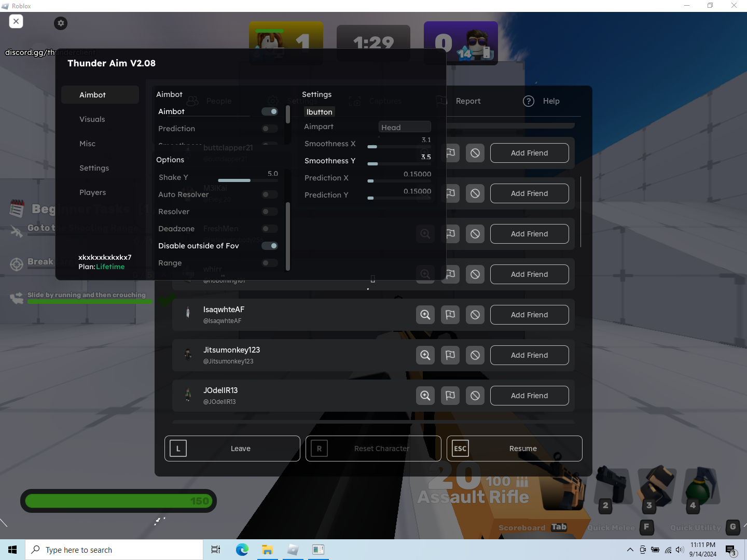This screenshot has height=560, width=747.
Task: Block FreshMen using the block icon
Action: coord(475,234)
